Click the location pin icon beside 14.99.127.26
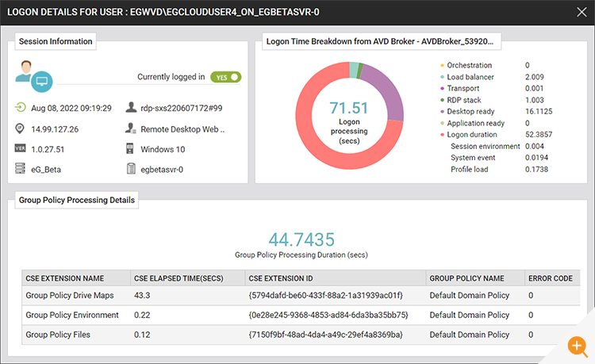This screenshot has width=595, height=364. pos(19,128)
